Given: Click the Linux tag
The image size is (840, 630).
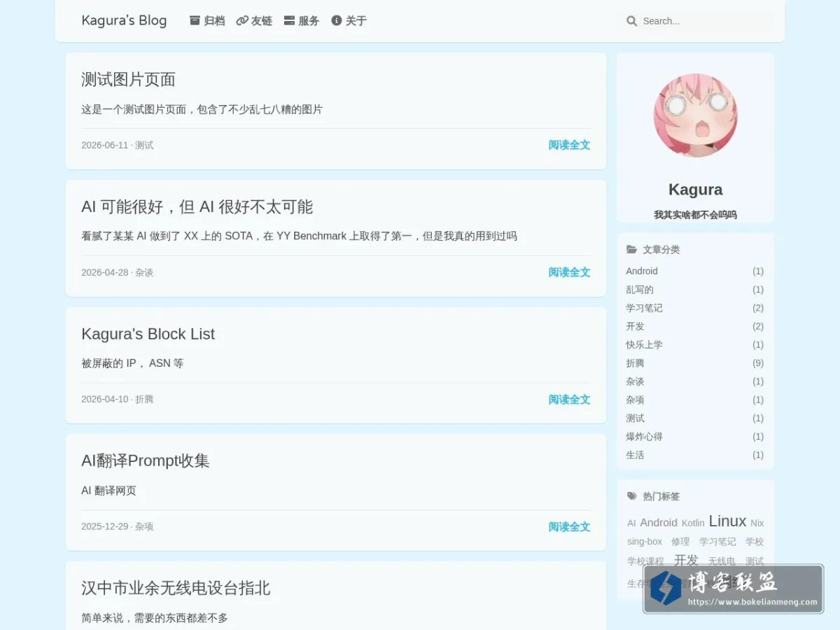Looking at the screenshot, I should 727,521.
